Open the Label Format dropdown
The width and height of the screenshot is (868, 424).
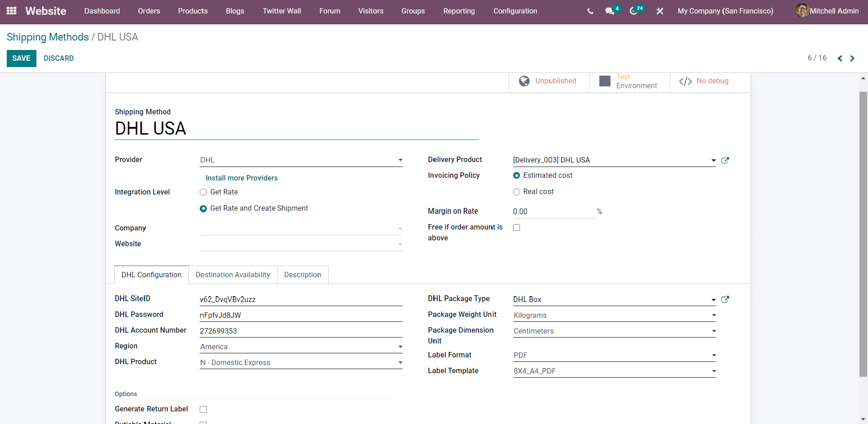coord(614,355)
